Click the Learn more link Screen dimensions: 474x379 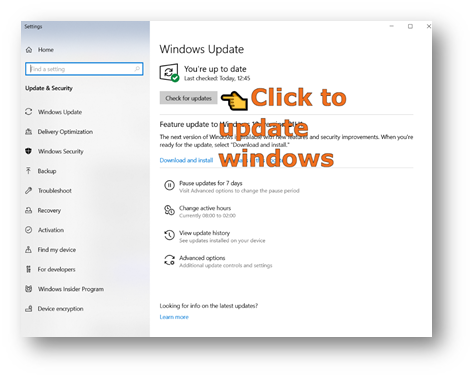pos(174,317)
